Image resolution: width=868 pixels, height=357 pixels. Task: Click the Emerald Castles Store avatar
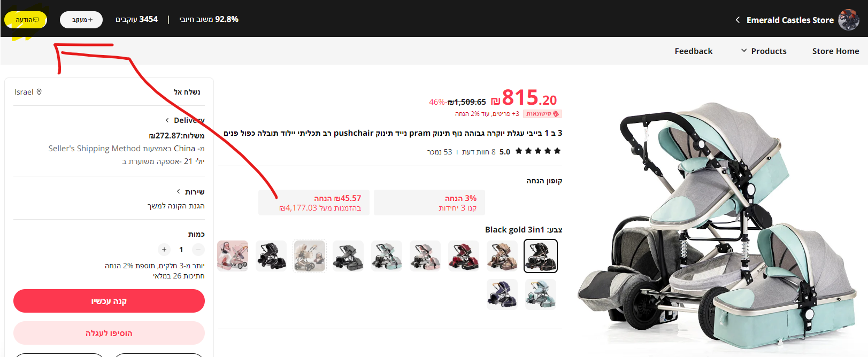(x=849, y=20)
